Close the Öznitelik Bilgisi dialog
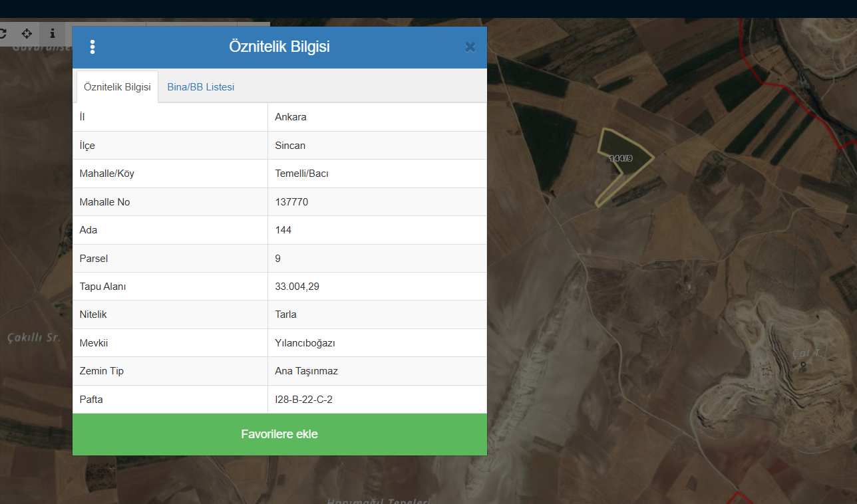Screen dimensions: 857x504 470,47
